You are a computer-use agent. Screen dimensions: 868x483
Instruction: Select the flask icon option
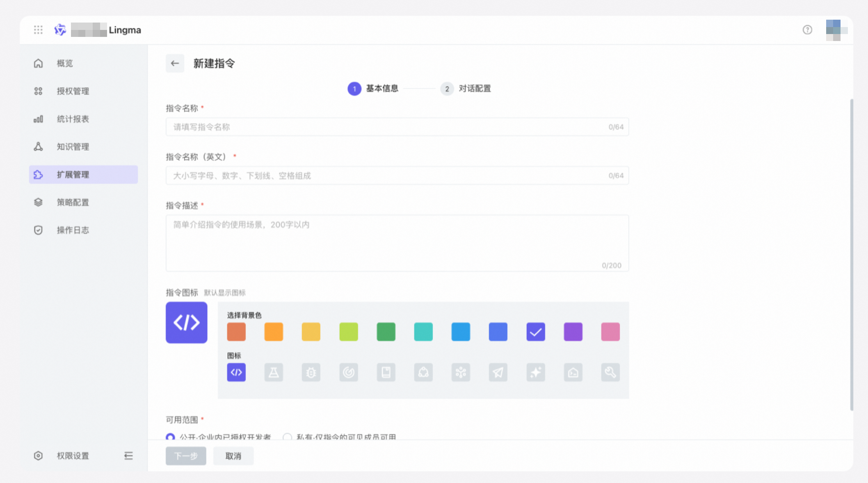tap(273, 372)
